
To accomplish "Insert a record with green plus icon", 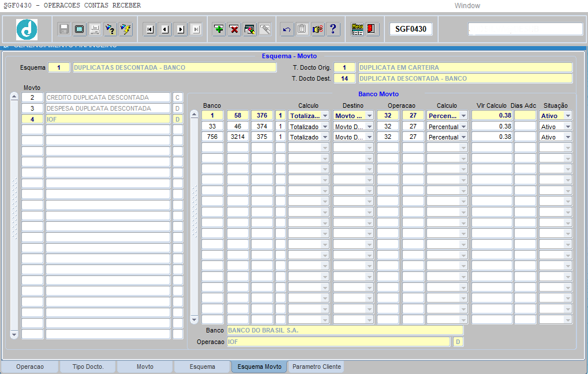I will point(219,29).
